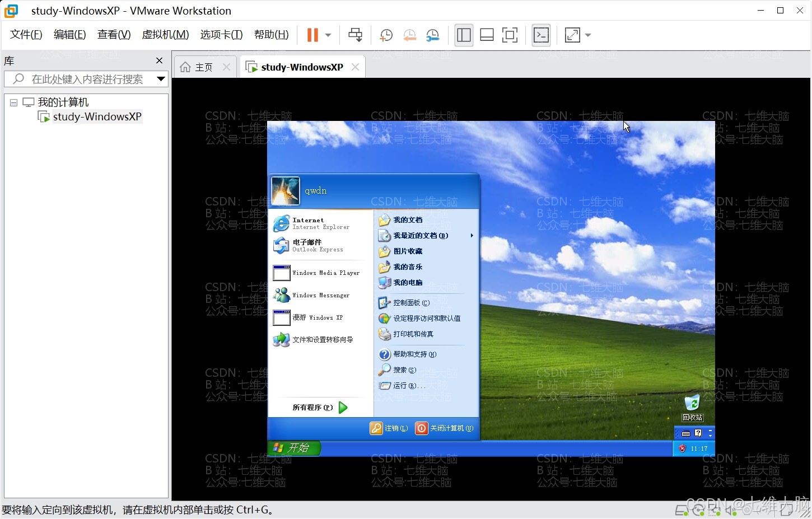This screenshot has height=519, width=812.
Task: Click the 注销(L) log off button
Action: (389, 428)
